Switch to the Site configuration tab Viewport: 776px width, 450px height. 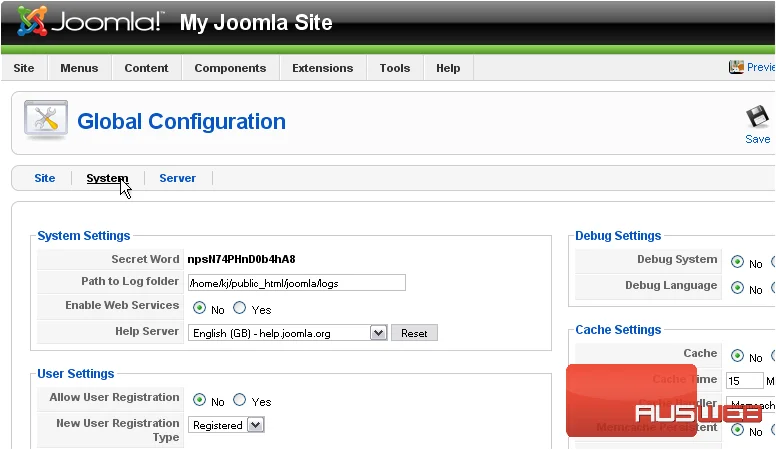click(45, 178)
